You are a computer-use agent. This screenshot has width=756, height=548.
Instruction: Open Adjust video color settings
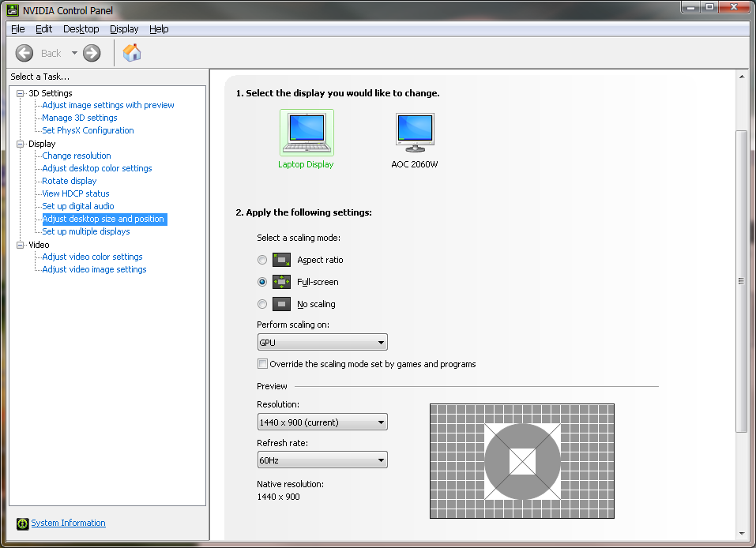(92, 257)
